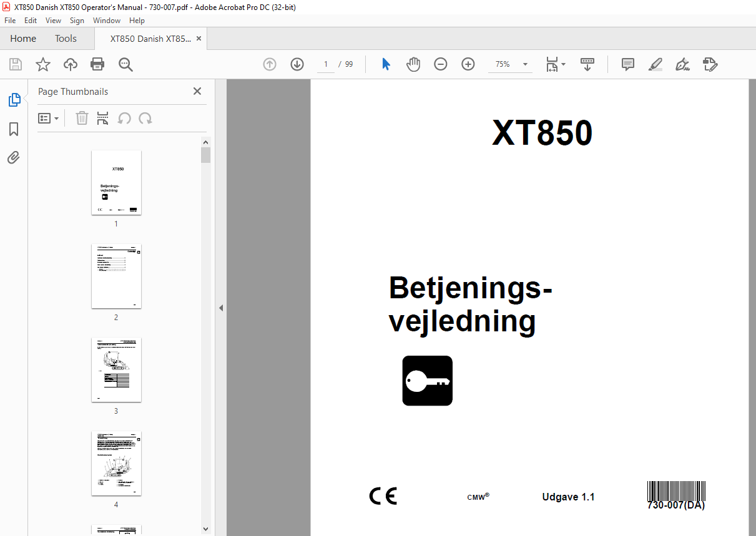Open the Edit menu

(31, 21)
